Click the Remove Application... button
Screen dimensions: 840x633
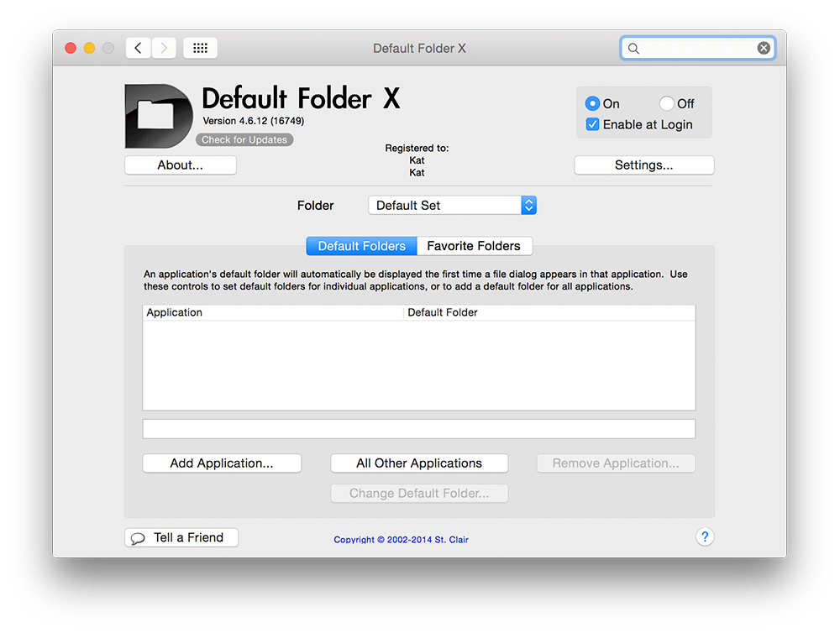pyautogui.click(x=616, y=463)
